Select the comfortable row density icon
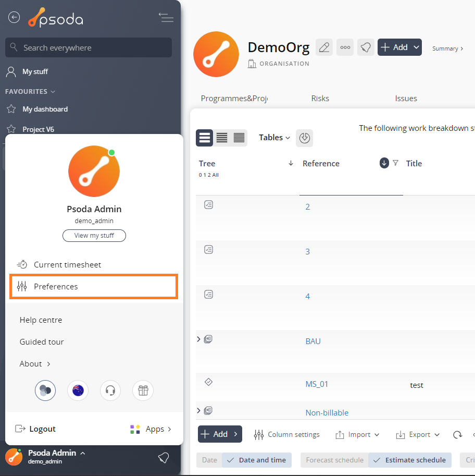This screenshot has width=475, height=476. point(205,138)
